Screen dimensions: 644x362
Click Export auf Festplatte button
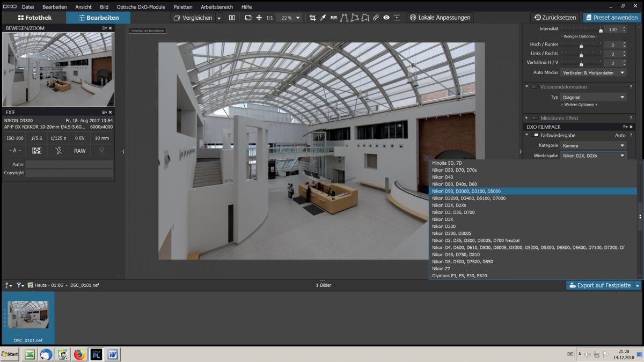[600, 285]
